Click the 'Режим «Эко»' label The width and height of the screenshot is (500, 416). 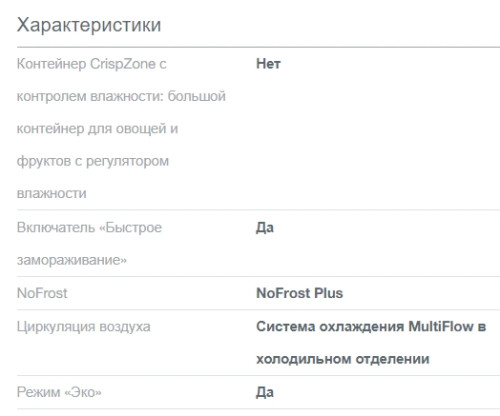[x=59, y=392]
